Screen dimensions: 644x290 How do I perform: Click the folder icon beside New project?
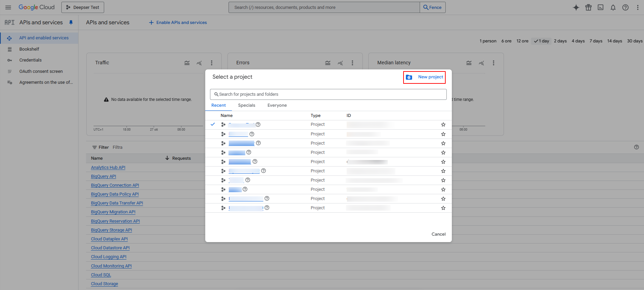[x=409, y=77]
